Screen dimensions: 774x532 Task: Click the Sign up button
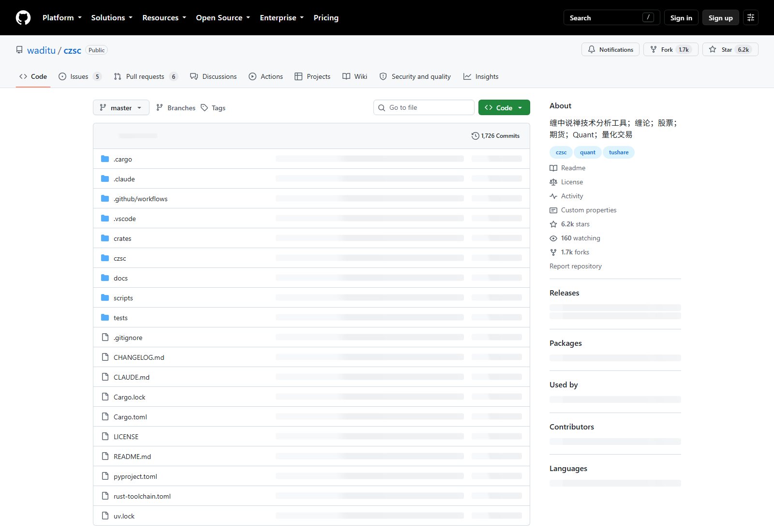[x=721, y=18]
